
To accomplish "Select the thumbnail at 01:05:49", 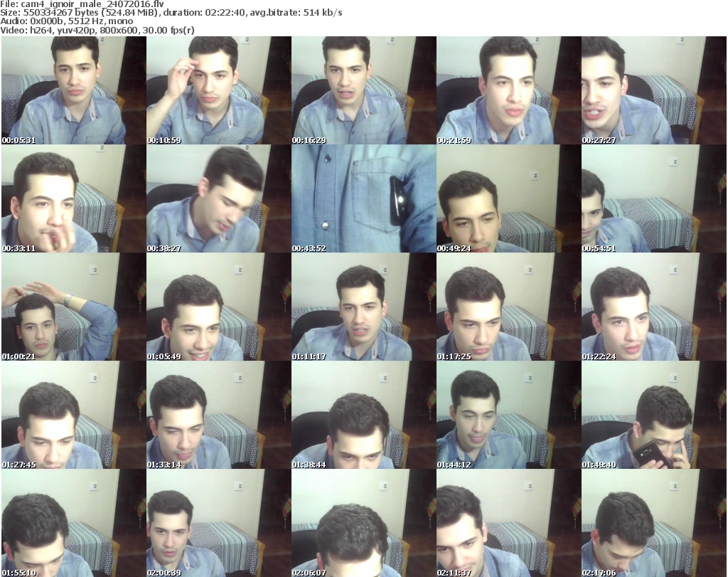I will pyautogui.click(x=219, y=307).
